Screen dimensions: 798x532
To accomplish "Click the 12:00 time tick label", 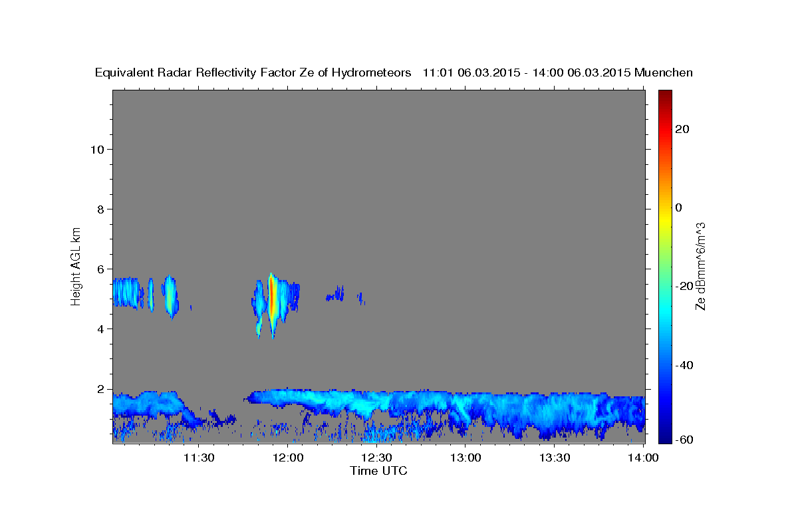I will pos(287,458).
